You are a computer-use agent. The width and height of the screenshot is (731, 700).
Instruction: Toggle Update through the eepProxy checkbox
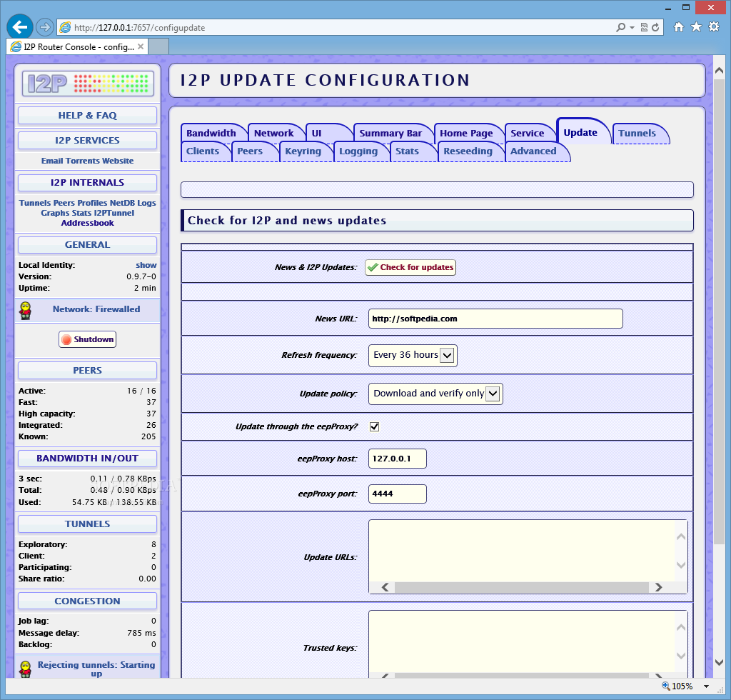[x=374, y=426]
